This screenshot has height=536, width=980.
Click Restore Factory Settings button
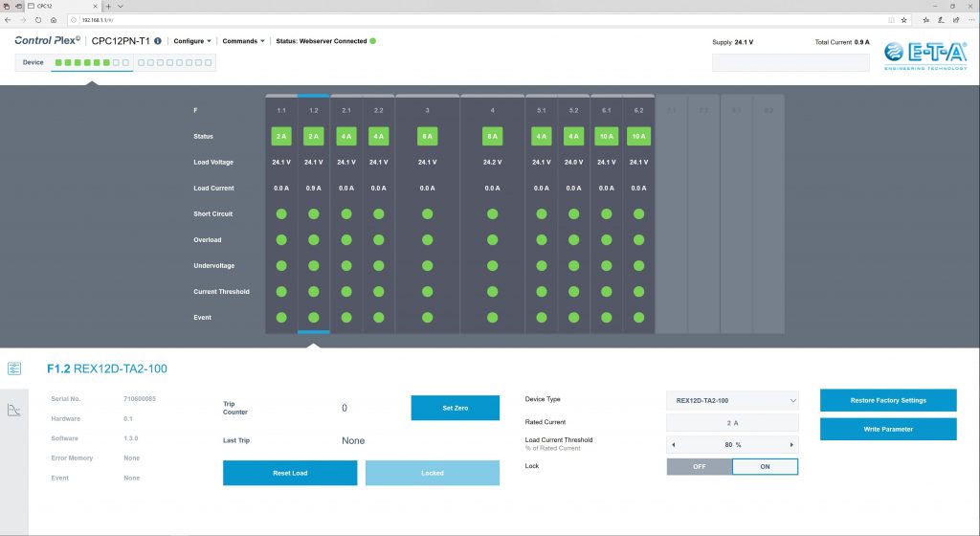point(888,400)
